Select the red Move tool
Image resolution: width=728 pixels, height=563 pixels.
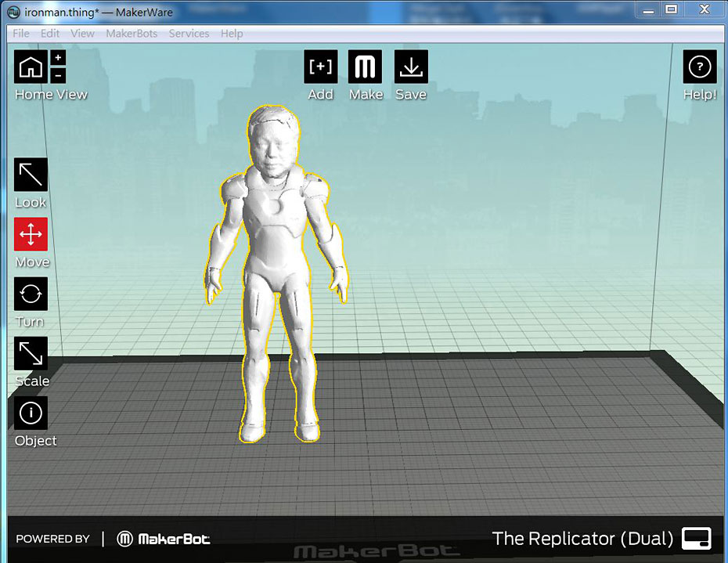(x=31, y=234)
